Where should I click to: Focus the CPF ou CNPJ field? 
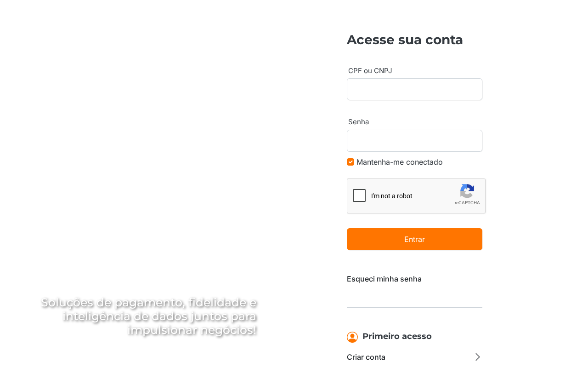coord(414,89)
